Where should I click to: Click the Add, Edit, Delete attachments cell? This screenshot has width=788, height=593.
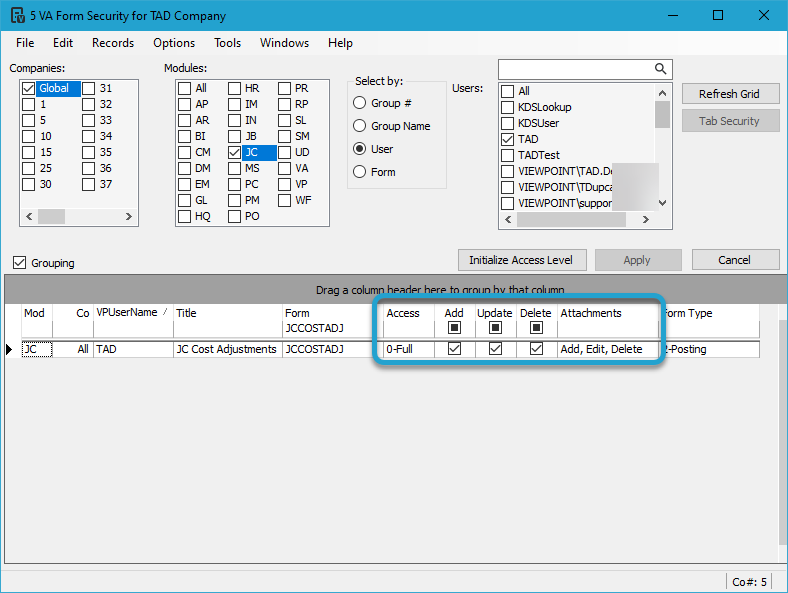(608, 349)
